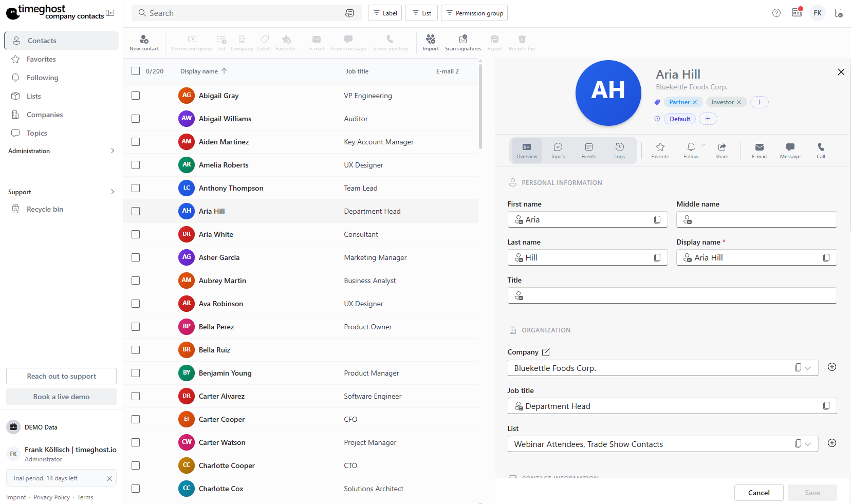Copy the Last name field value
This screenshot has height=504, width=851.
point(657,258)
